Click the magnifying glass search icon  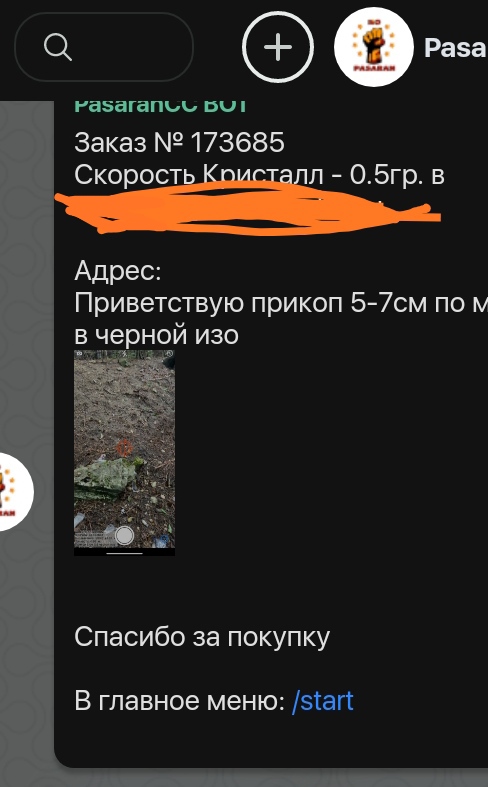pyautogui.click(x=58, y=48)
